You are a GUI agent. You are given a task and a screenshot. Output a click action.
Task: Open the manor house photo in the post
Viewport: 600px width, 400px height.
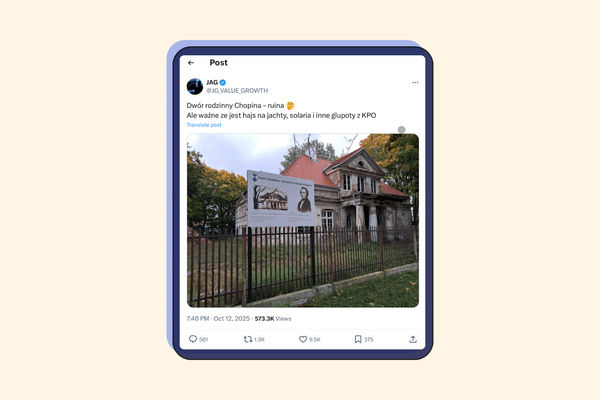click(x=303, y=220)
